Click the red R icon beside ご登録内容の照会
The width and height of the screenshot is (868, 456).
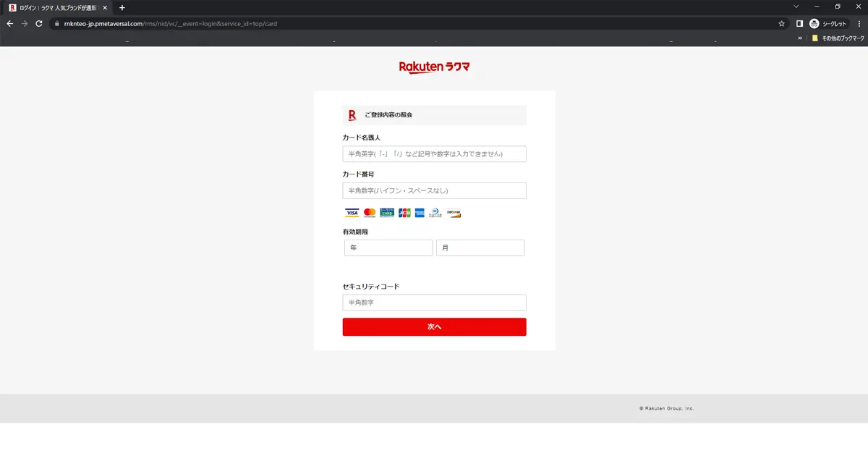tap(352, 114)
